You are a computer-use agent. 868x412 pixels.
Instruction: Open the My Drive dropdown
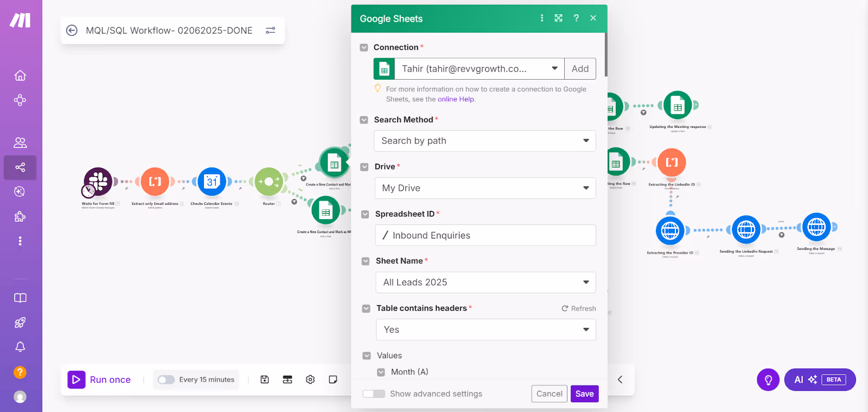[486, 188]
